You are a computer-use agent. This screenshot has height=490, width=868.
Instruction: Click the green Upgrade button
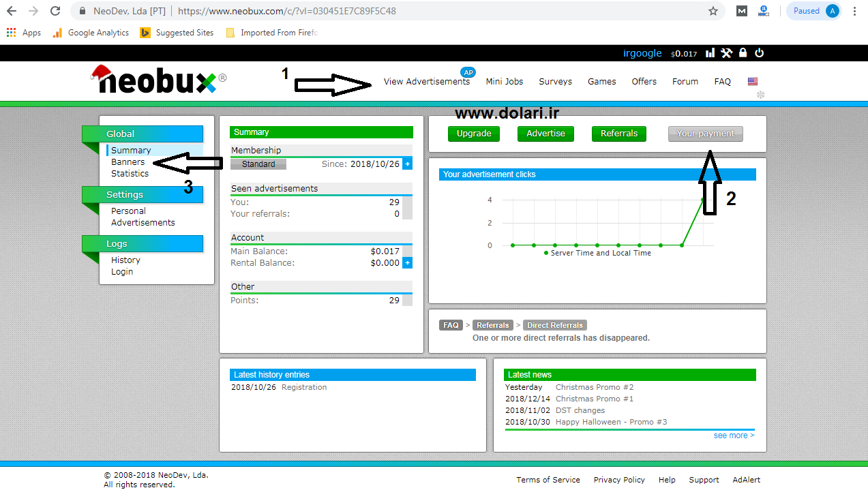474,134
